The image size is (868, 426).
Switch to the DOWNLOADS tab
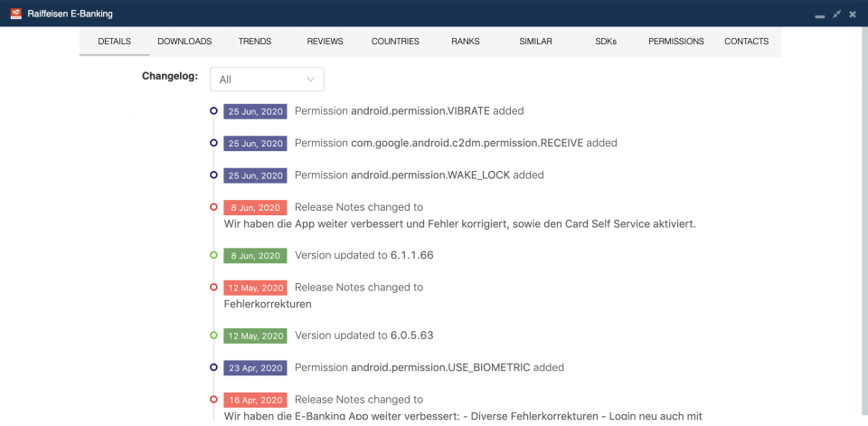184,41
